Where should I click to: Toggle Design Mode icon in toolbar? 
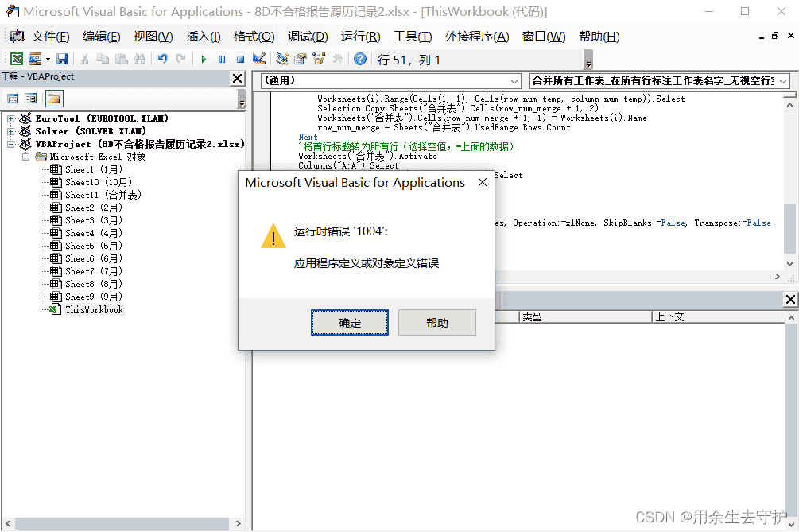click(x=259, y=59)
